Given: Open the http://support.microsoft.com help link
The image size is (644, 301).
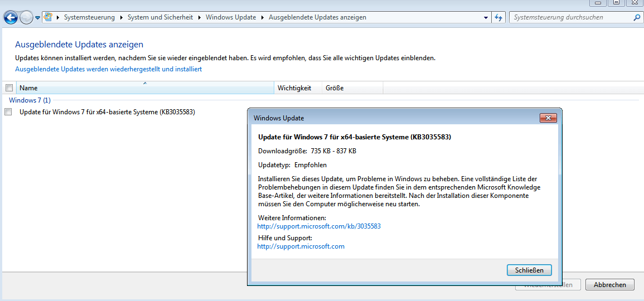Looking at the screenshot, I should click(x=301, y=247).
